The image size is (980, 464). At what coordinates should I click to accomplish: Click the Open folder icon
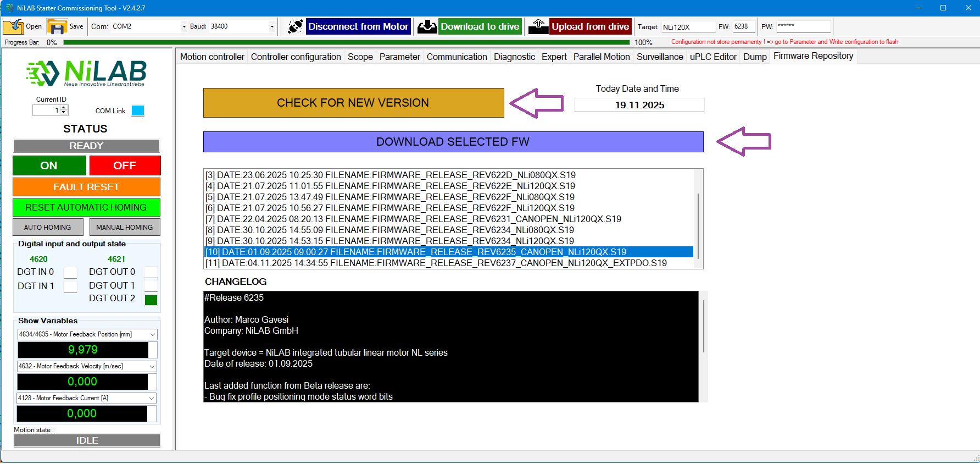tap(13, 26)
